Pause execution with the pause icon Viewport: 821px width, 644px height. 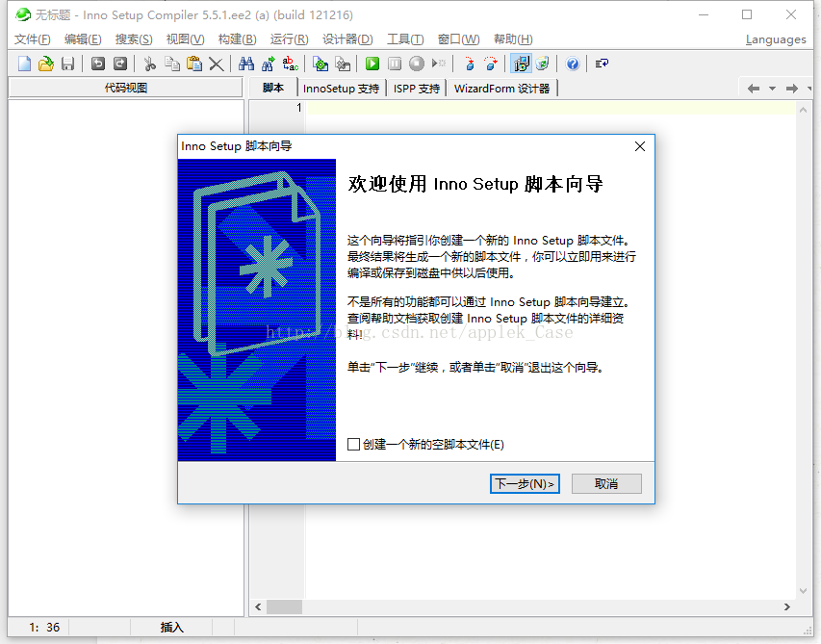coord(395,64)
